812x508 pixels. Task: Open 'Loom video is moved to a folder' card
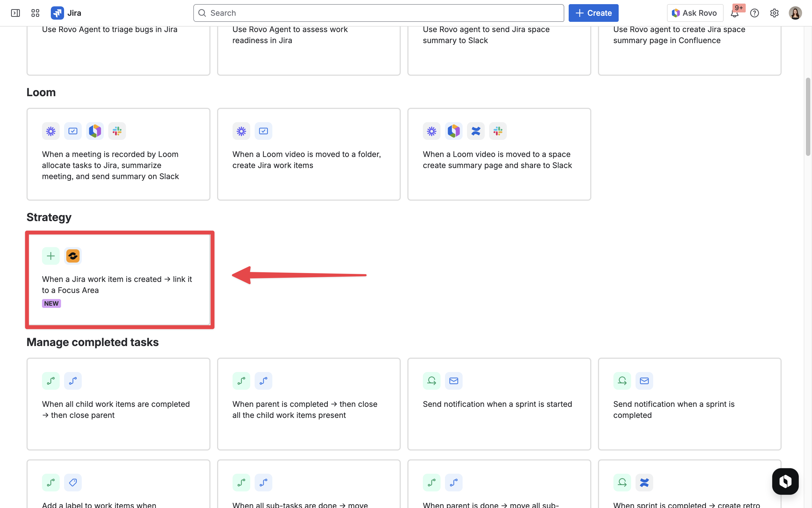click(309, 154)
